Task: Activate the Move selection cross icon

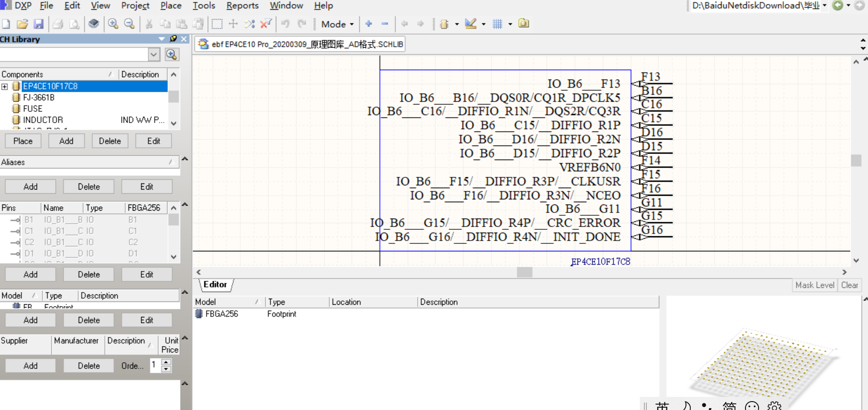Action: [233, 24]
